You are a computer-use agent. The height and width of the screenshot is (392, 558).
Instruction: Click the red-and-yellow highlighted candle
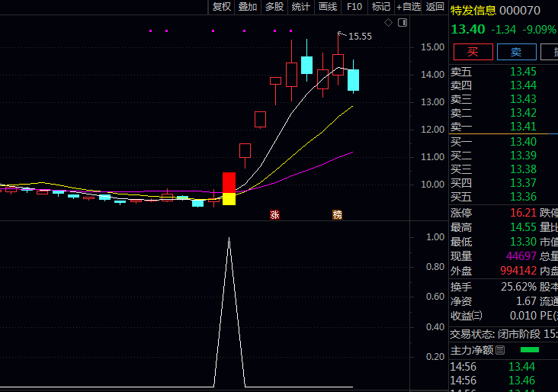[229, 188]
